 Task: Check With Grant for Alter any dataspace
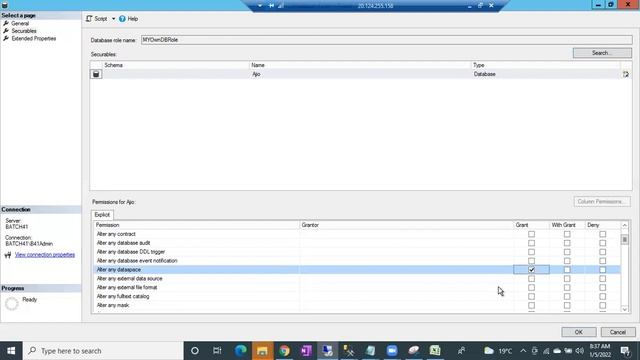coord(567,270)
